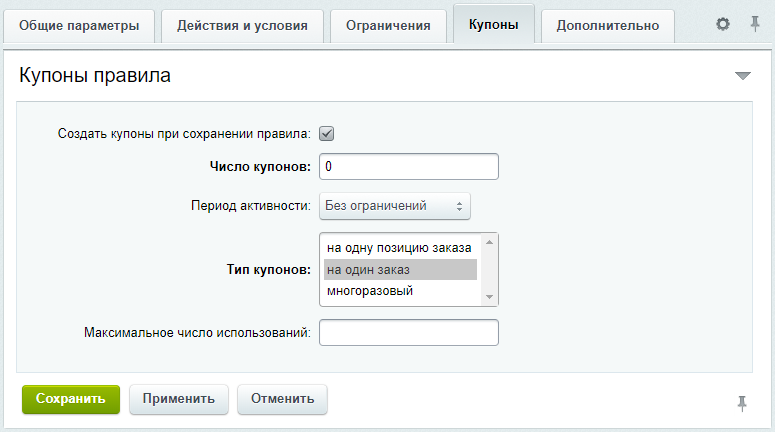
Task: Pin the tab bar with top pin icon
Action: click(755, 24)
